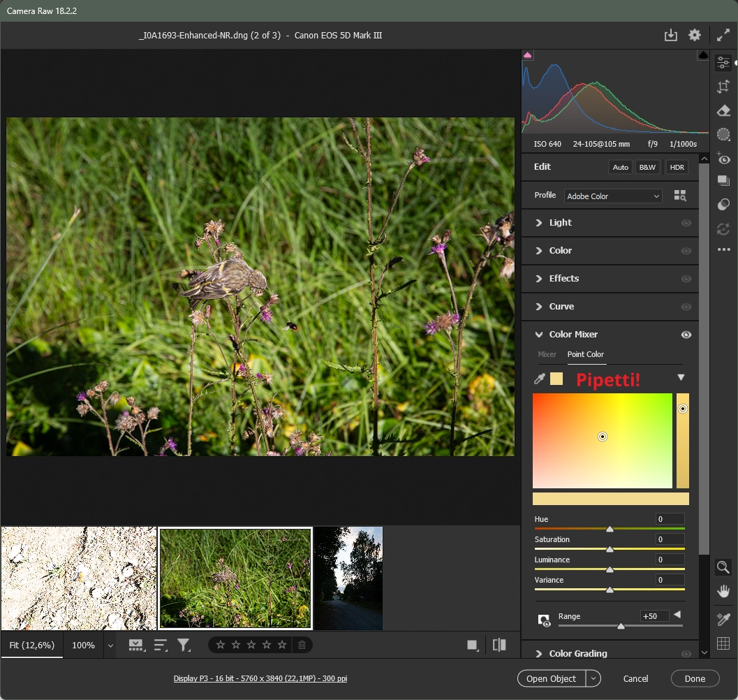Image resolution: width=738 pixels, height=700 pixels.
Task: Toggle shadow clipping warning in histogram
Action: [528, 55]
